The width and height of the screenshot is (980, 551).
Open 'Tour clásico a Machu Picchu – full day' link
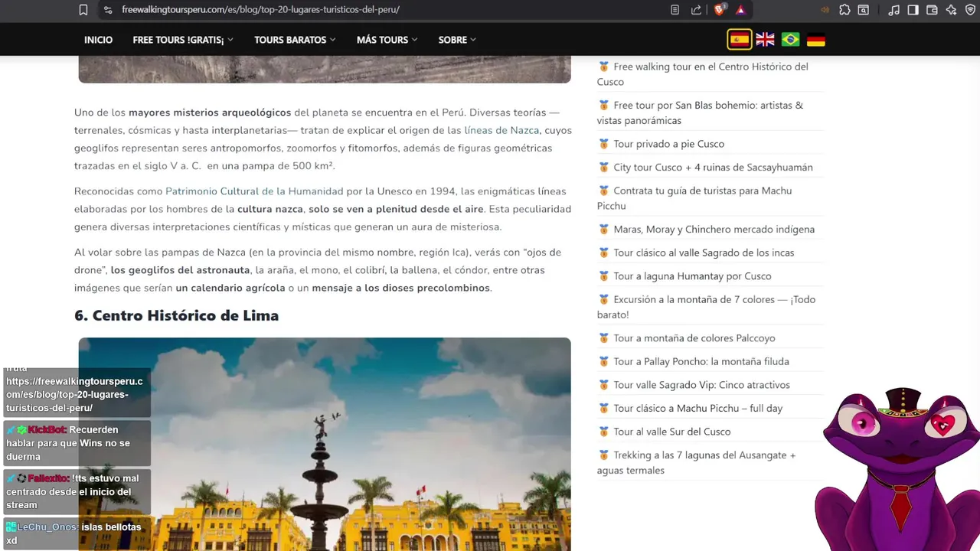pos(697,409)
